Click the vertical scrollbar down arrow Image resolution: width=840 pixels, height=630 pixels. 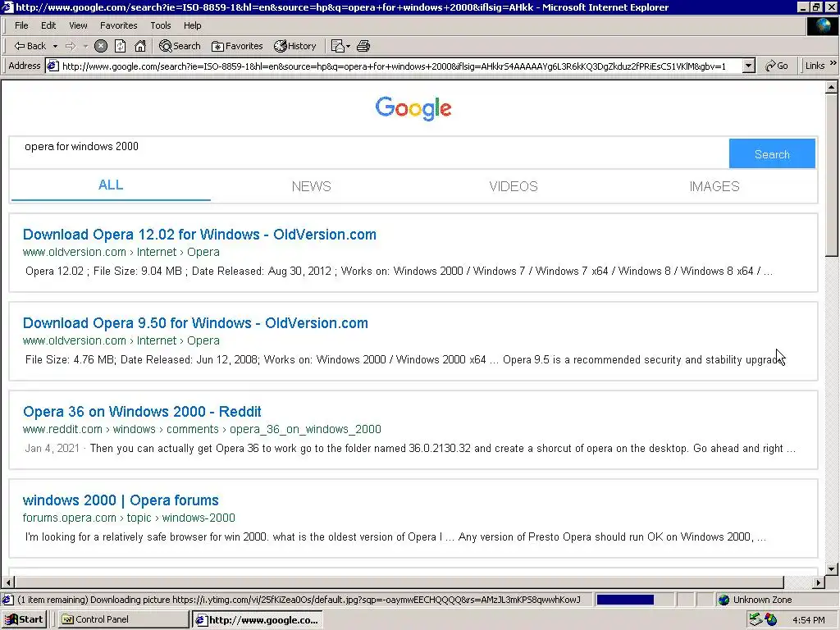[832, 569]
